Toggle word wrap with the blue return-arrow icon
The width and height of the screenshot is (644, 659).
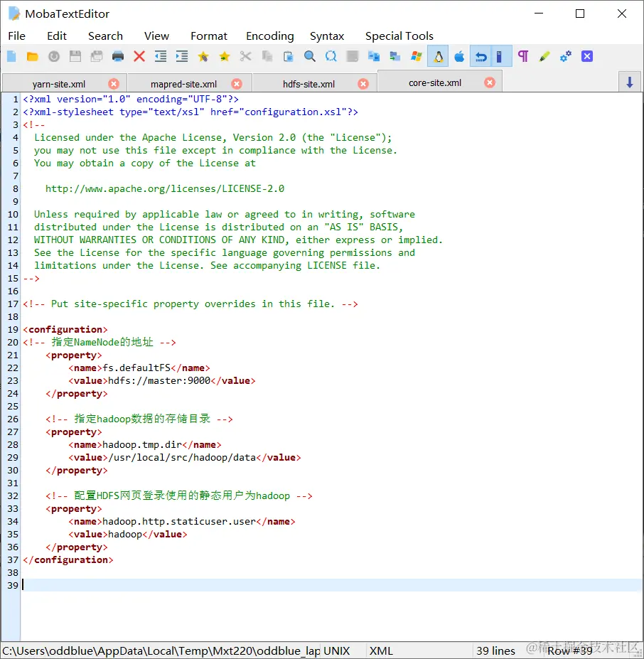481,56
